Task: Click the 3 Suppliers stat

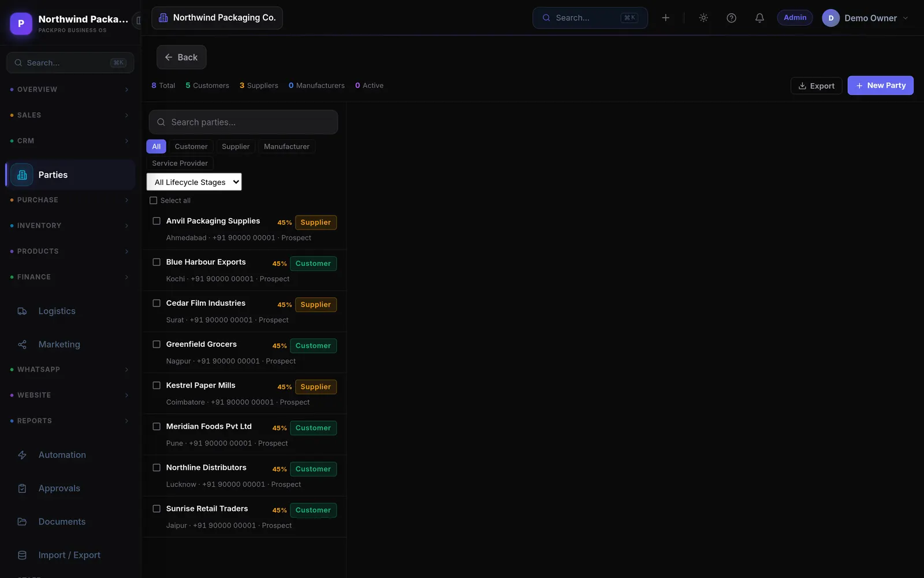Action: 259,86
